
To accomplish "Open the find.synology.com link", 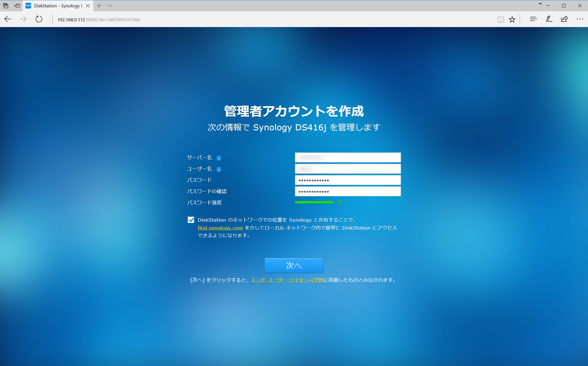I will pyautogui.click(x=220, y=228).
